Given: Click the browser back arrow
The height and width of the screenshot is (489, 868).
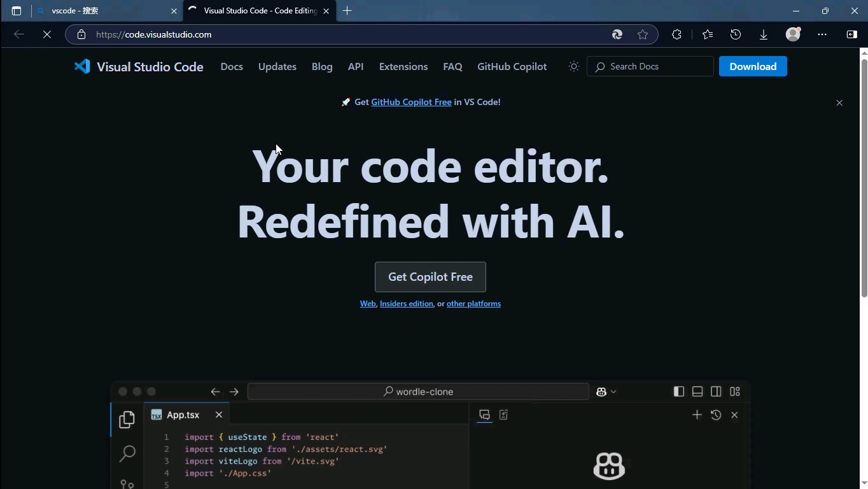Looking at the screenshot, I should click(19, 34).
